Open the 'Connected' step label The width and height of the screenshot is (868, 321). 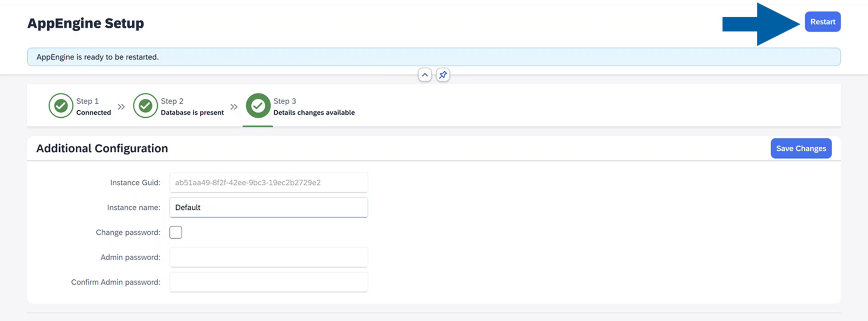tap(93, 113)
